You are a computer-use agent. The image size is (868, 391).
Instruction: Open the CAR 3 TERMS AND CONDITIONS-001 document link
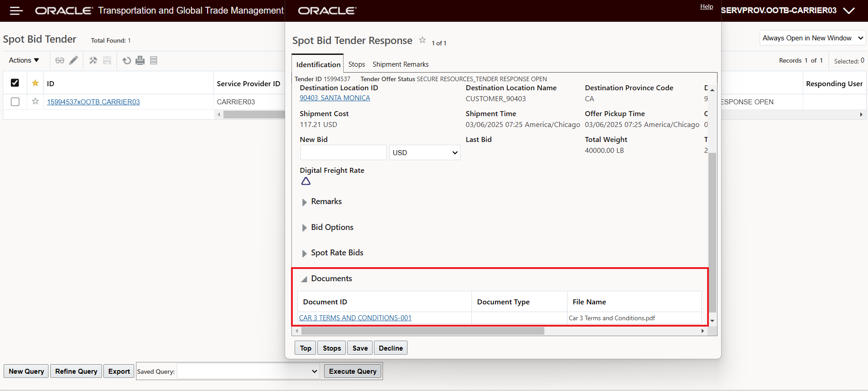click(x=355, y=318)
